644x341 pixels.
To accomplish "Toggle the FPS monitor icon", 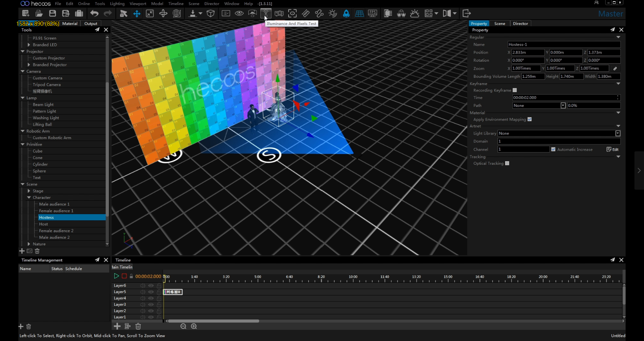I will point(373,13).
